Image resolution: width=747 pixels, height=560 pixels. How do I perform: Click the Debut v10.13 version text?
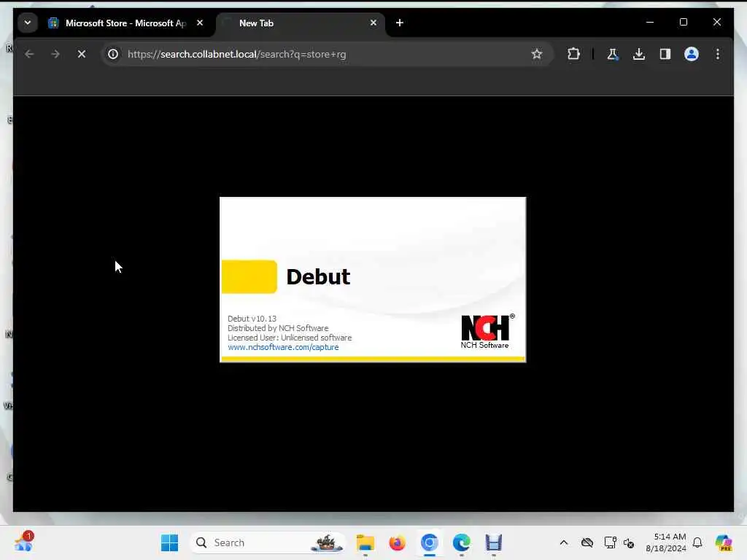[252, 319]
